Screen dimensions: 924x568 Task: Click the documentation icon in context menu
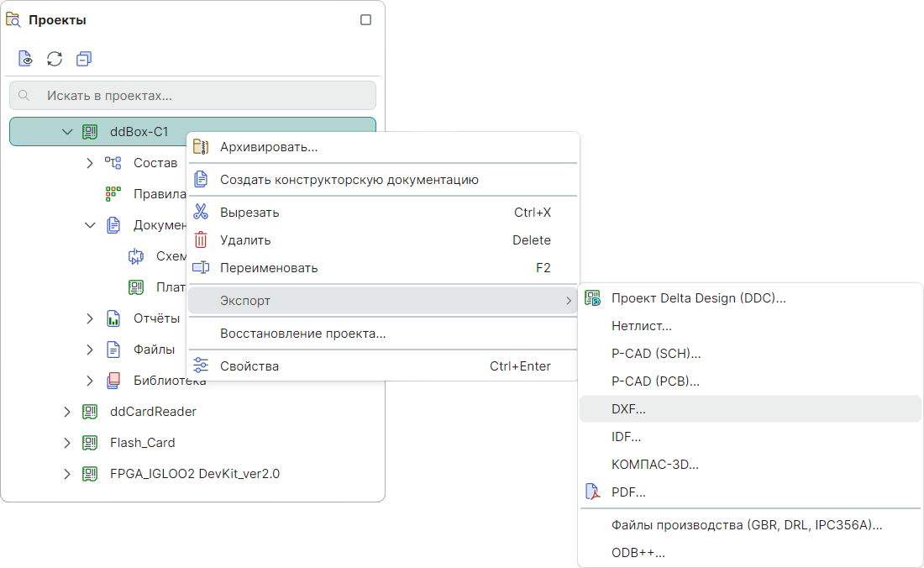(x=201, y=180)
